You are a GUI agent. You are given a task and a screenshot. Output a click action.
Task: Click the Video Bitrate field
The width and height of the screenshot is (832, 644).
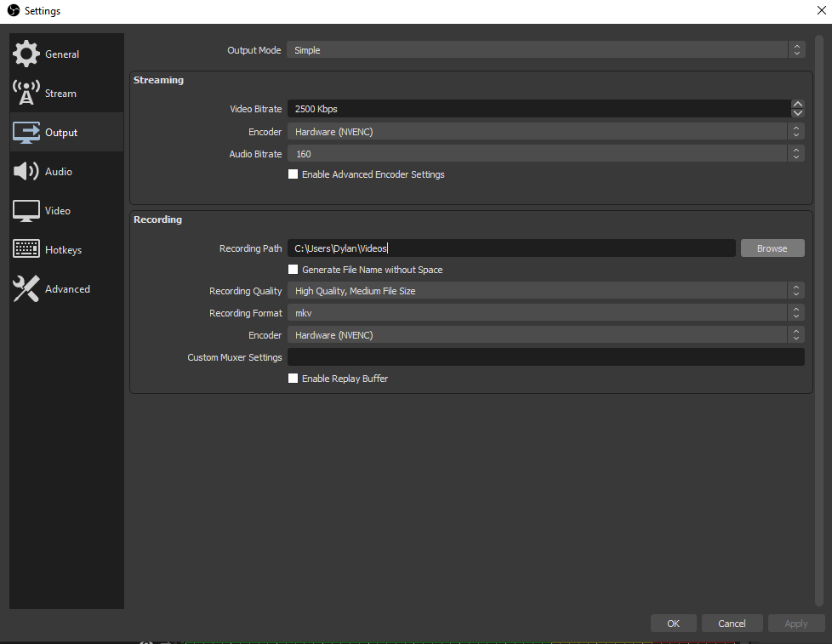[x=539, y=109]
